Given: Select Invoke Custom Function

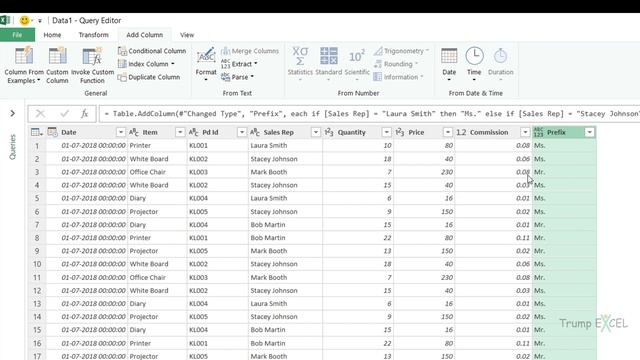Looking at the screenshot, I should [92, 64].
